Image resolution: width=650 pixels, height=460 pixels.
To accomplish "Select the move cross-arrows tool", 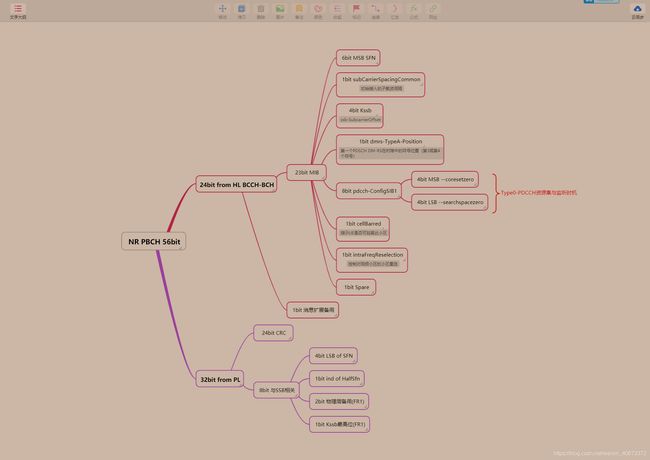I will click(x=223, y=8).
